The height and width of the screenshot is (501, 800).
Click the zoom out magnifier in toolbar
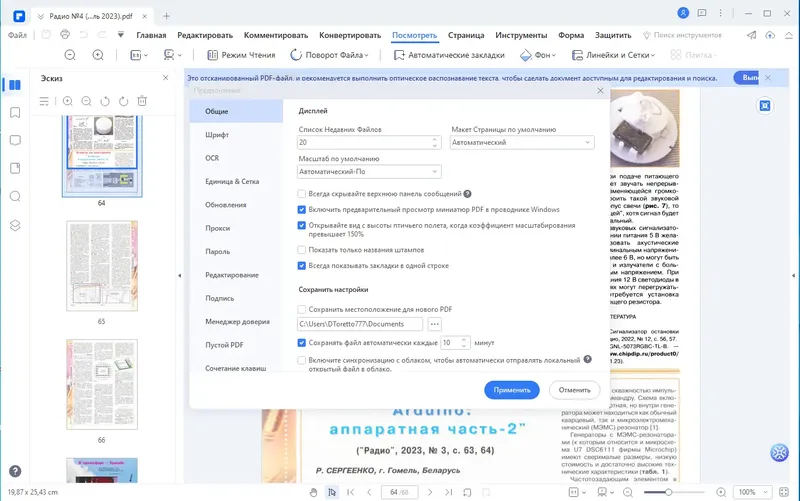(70, 55)
